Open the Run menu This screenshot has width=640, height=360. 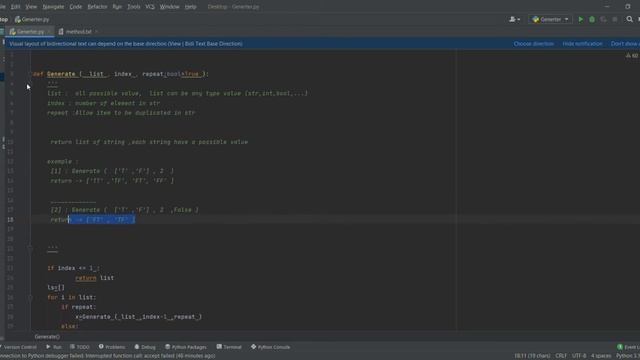(117, 7)
